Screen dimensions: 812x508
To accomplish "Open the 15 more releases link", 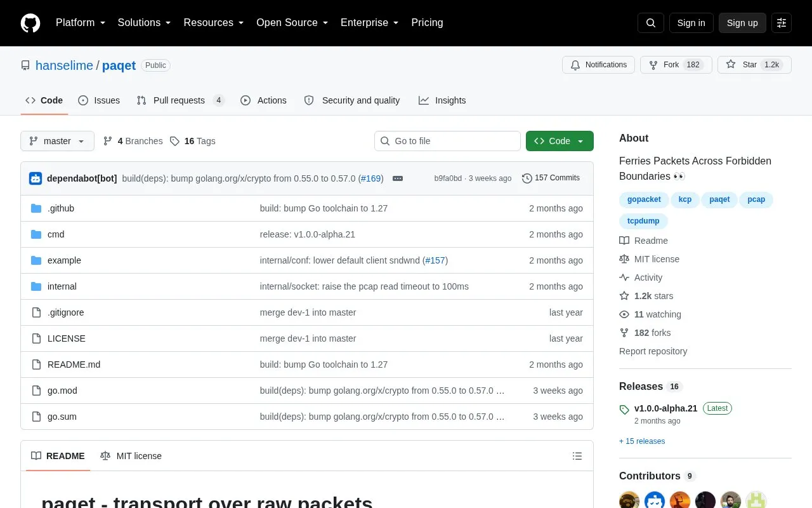I will (642, 441).
